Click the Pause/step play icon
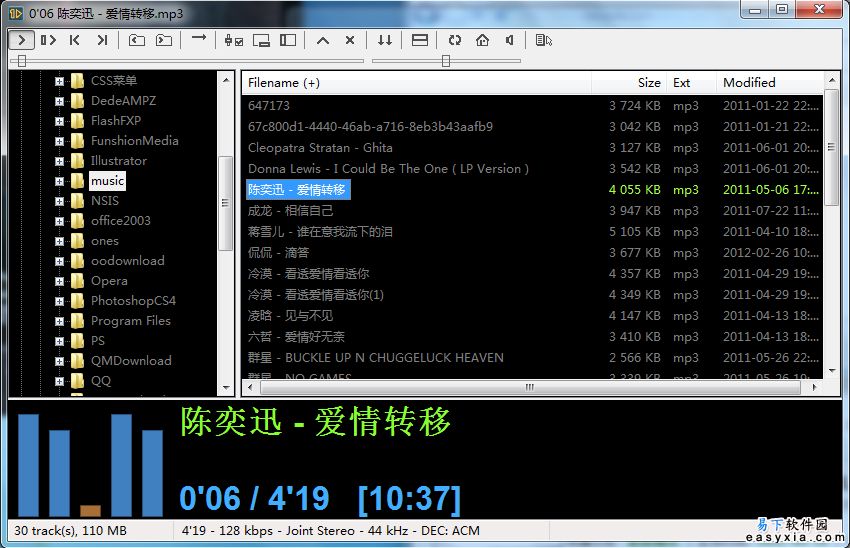The height and width of the screenshot is (548, 850). click(48, 40)
